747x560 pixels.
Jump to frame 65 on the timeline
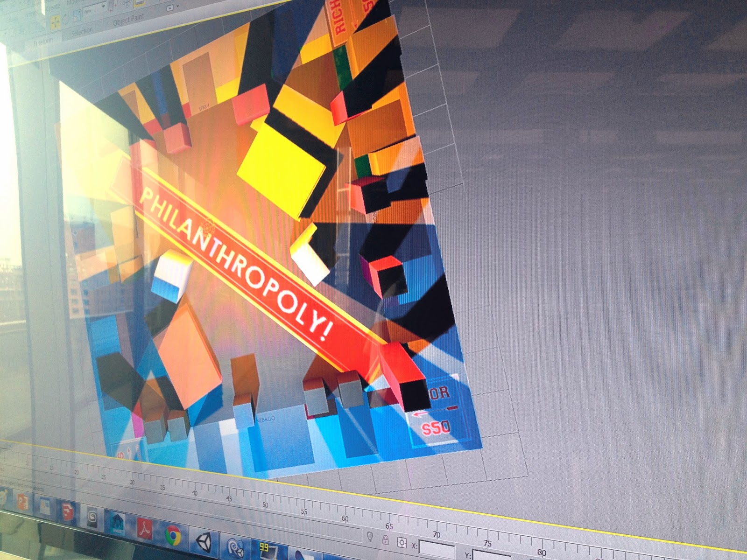(389, 526)
